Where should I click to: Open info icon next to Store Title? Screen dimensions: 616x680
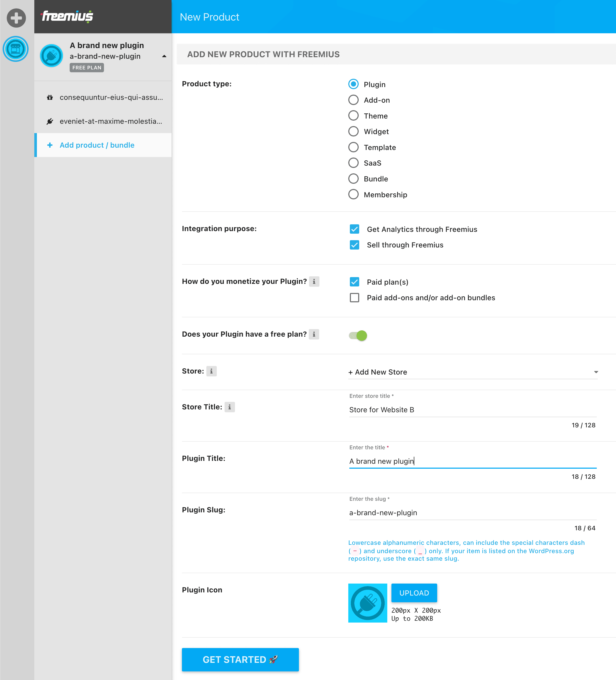[x=230, y=407]
